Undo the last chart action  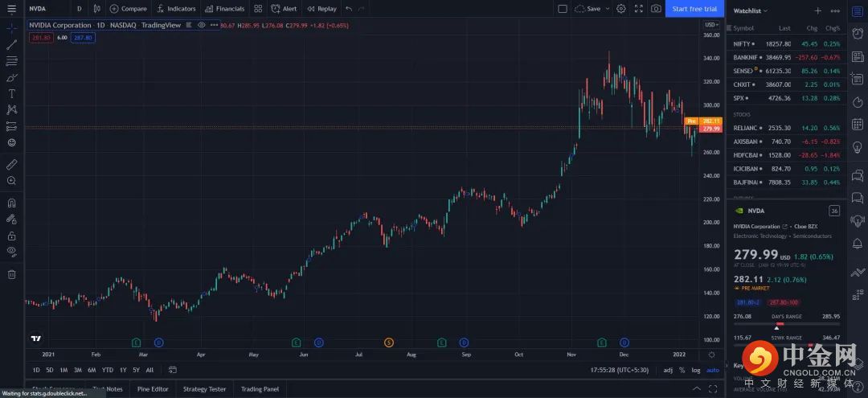pos(348,9)
